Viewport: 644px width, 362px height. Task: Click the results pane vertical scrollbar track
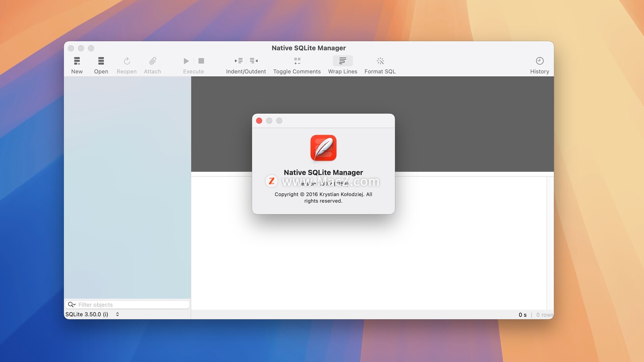click(550, 243)
